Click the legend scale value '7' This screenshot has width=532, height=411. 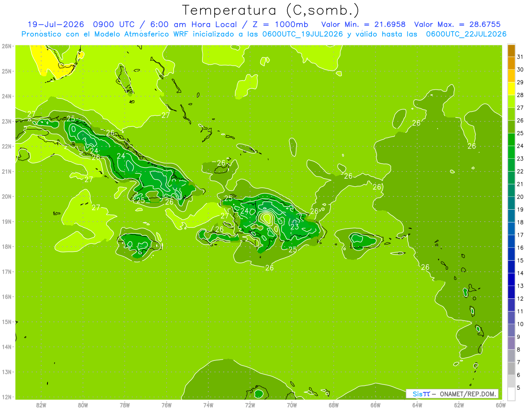(x=519, y=362)
